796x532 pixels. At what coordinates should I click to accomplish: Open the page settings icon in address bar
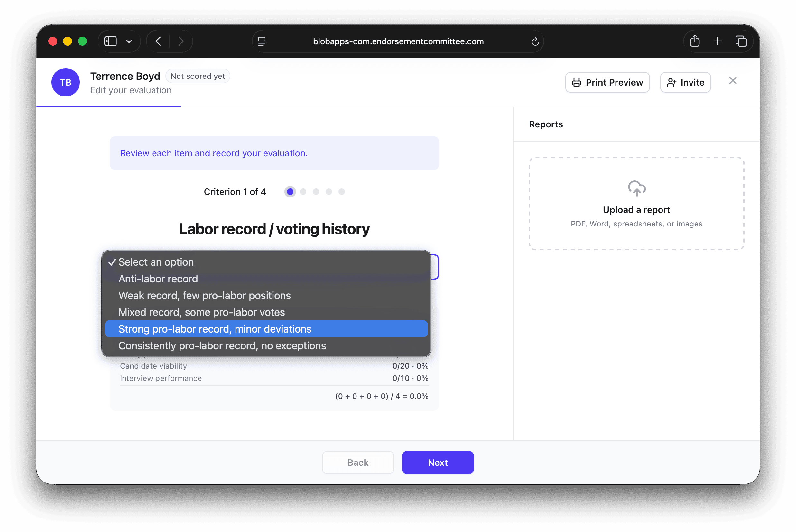[262, 41]
